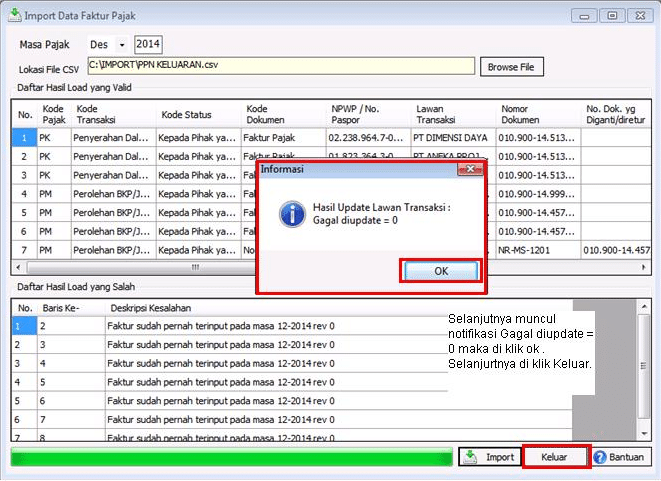Select row 1 in the valid load list
The image size is (661, 481).
[25, 139]
